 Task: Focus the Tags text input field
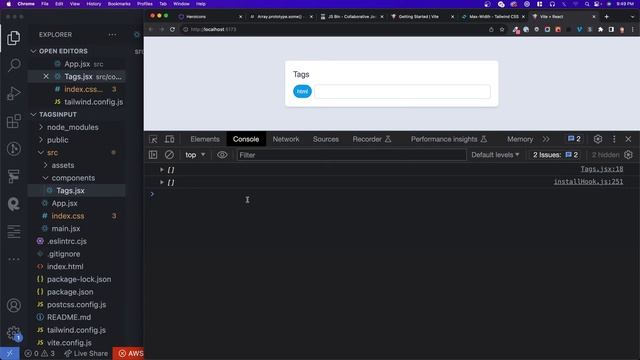point(402,91)
